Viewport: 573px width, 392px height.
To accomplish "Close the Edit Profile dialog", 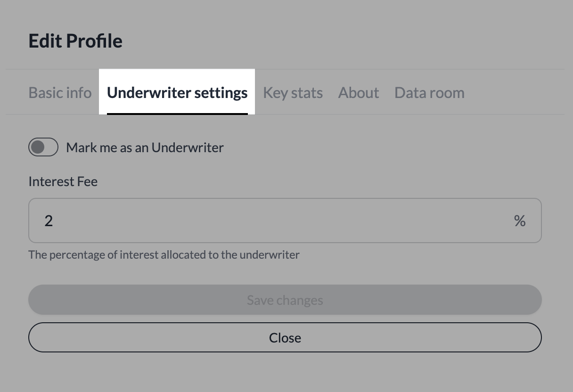I will [x=285, y=337].
